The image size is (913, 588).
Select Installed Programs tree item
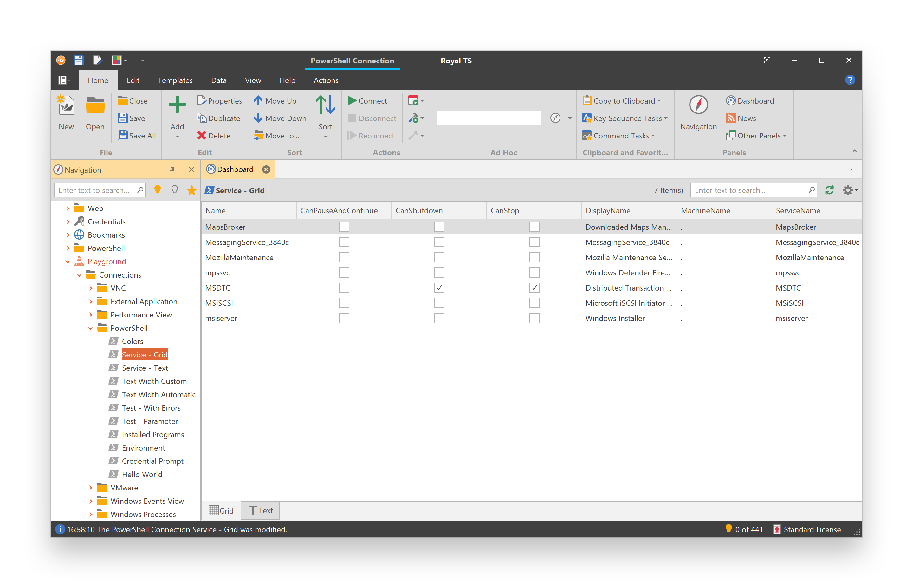point(153,435)
